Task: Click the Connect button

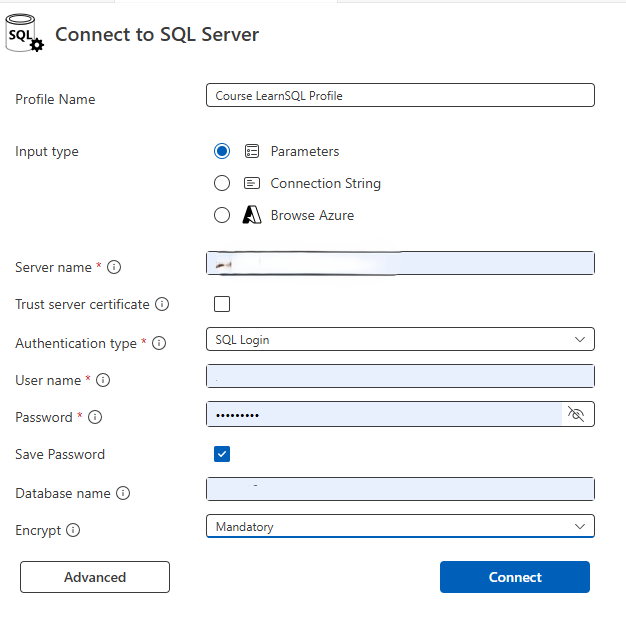Action: pyautogui.click(x=515, y=577)
